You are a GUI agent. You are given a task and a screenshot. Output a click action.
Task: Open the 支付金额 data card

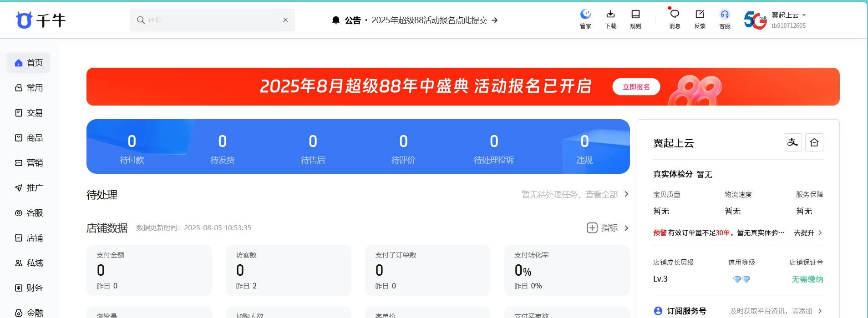click(149, 270)
